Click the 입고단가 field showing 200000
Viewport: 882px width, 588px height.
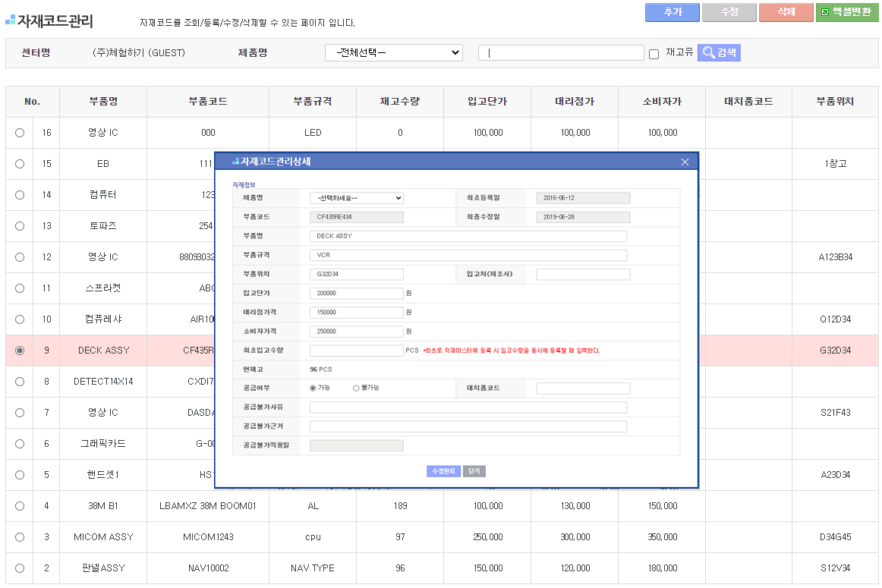(356, 293)
